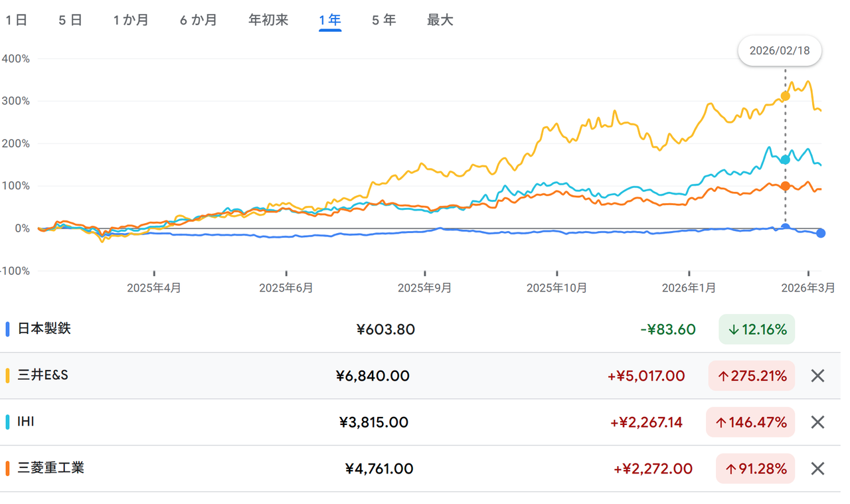Remove 三井E&S from the comparison
This screenshot has height=504, width=850.
[817, 376]
